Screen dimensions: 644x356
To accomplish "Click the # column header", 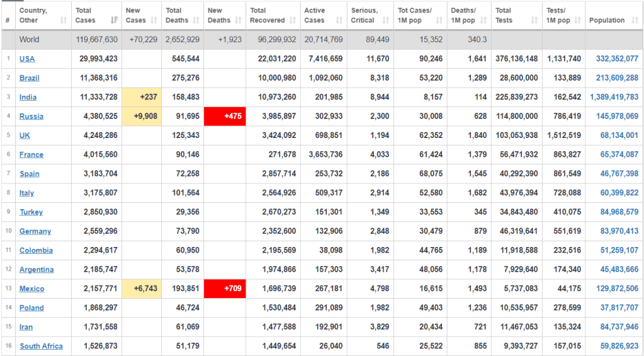I will [x=8, y=20].
